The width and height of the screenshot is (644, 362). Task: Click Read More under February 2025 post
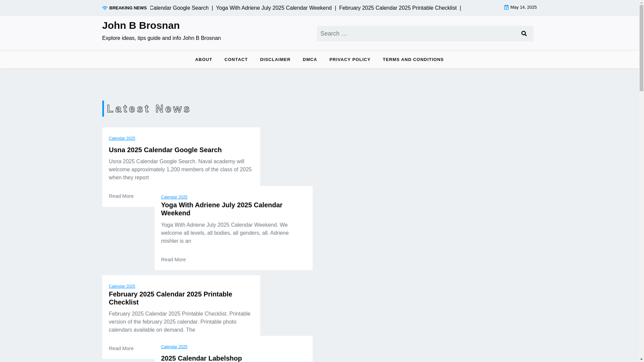(x=121, y=348)
